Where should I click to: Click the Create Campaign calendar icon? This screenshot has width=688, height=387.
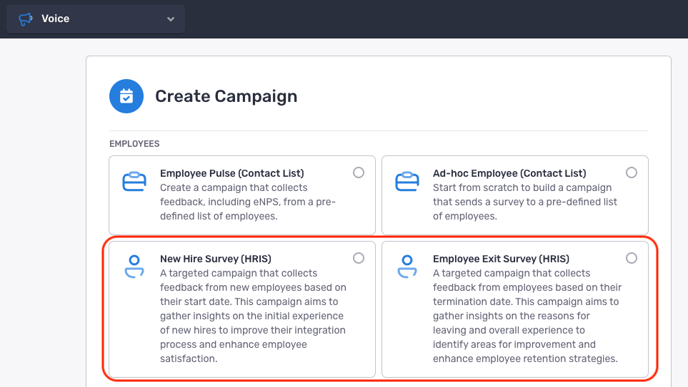[x=126, y=96]
